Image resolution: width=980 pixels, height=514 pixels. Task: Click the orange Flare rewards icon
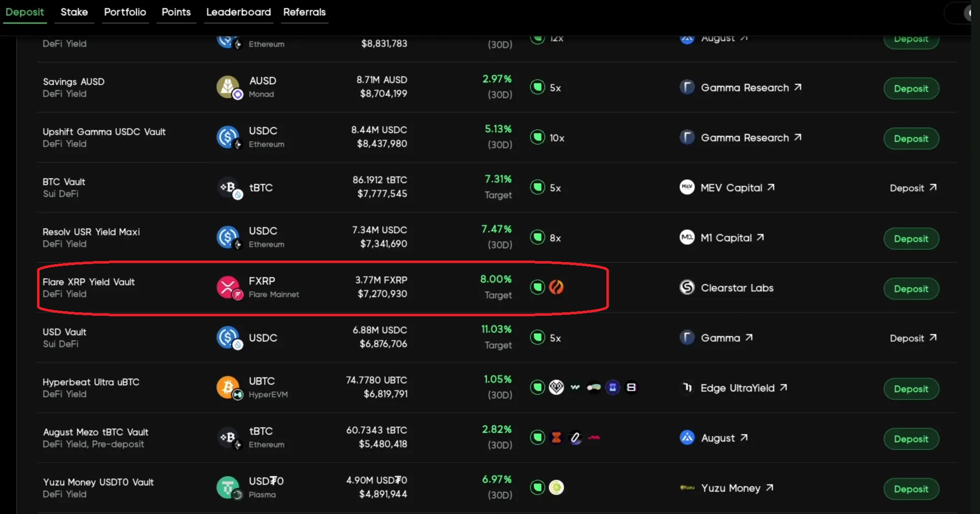pos(556,287)
